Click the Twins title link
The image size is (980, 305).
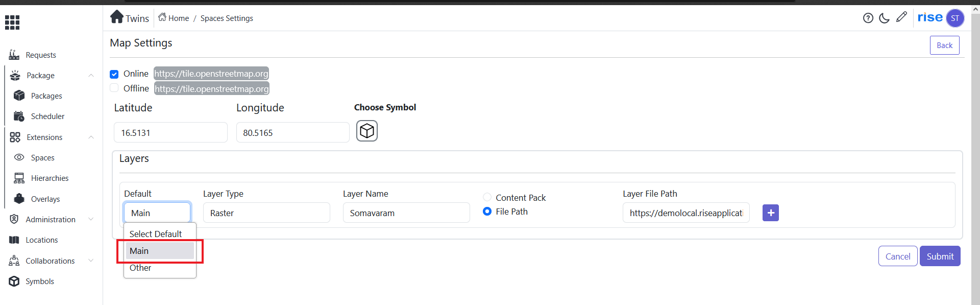[x=137, y=18]
